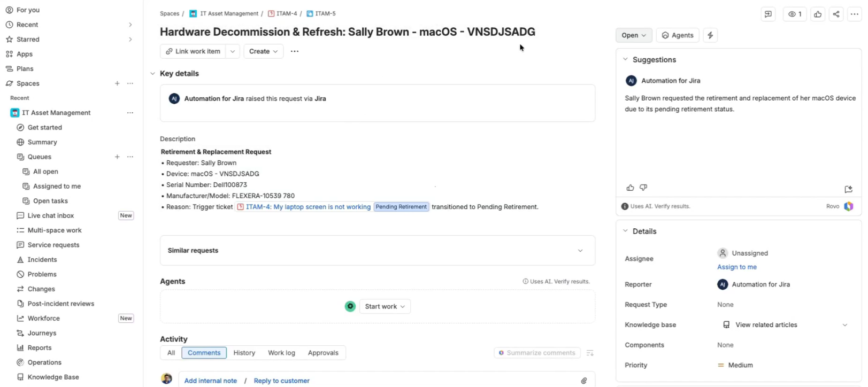The height and width of the screenshot is (387, 868).
Task: Switch to the All activity tab
Action: coord(171,353)
